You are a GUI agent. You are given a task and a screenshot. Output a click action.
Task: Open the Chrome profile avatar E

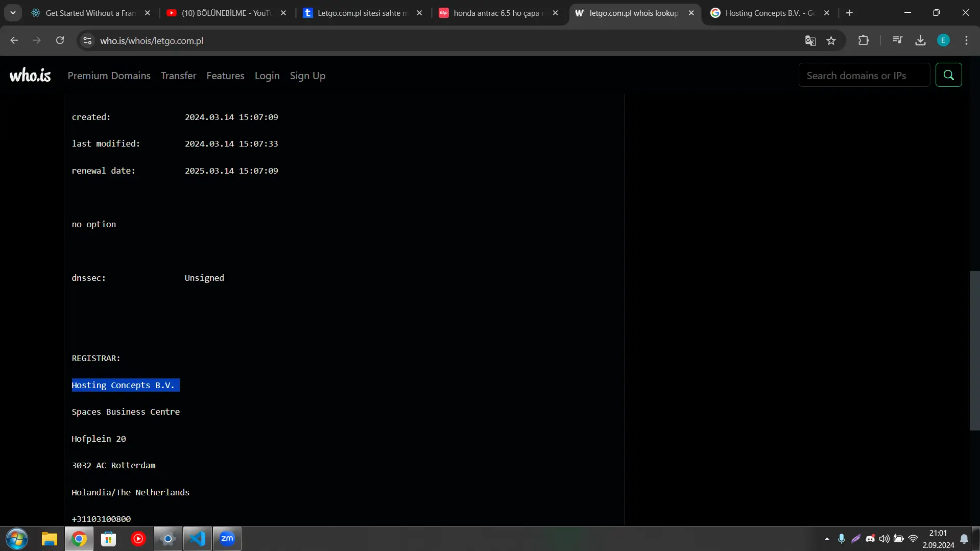click(943, 40)
